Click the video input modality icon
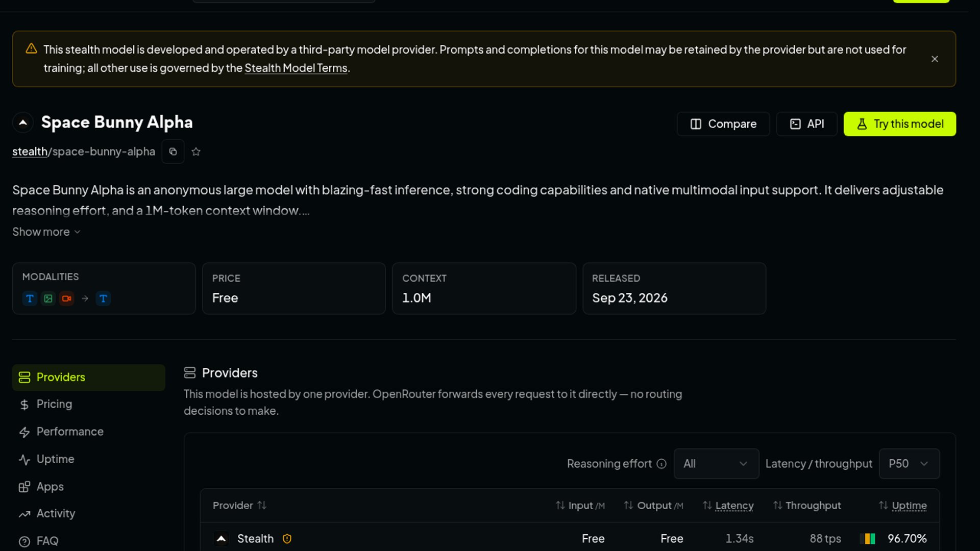This screenshot has height=551, width=980. click(66, 298)
